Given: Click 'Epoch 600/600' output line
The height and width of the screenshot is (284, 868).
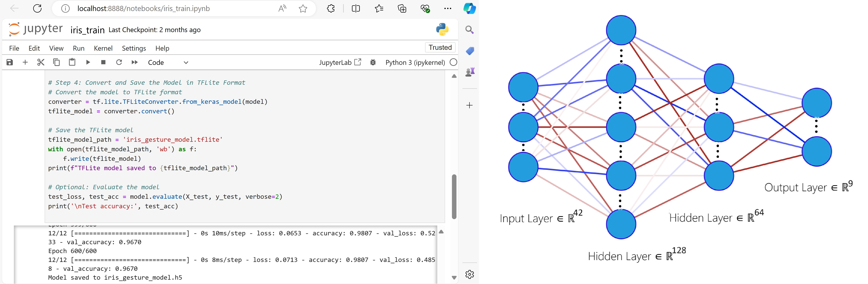Looking at the screenshot, I should click(72, 251).
